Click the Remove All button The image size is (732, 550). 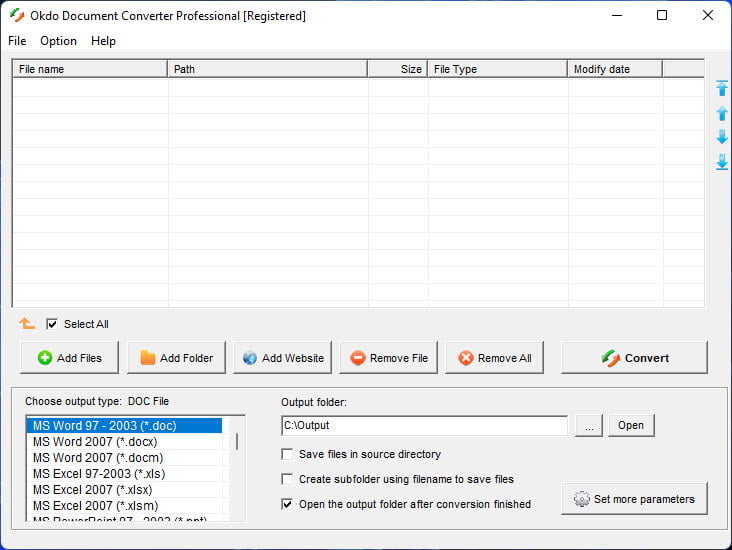494,358
